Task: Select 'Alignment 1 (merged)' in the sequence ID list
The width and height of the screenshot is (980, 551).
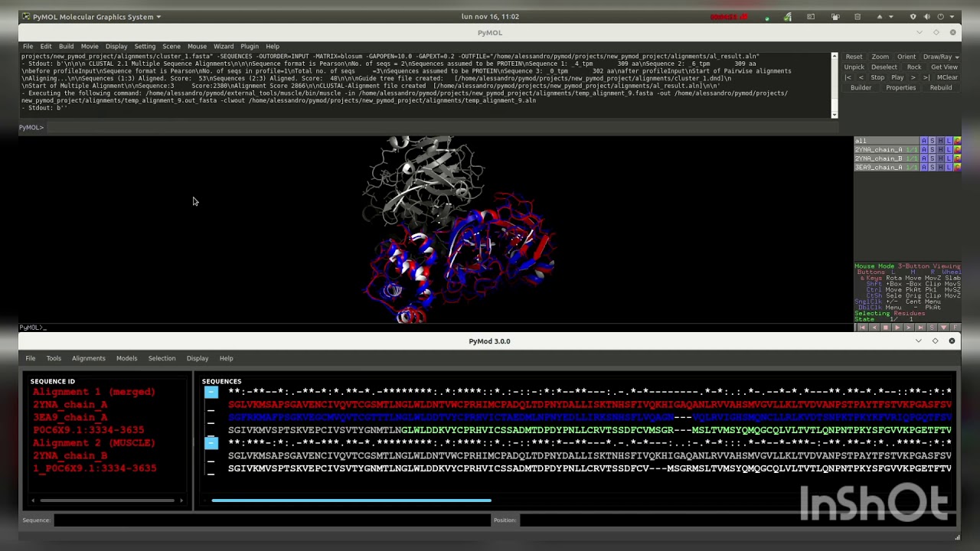Action: click(94, 392)
